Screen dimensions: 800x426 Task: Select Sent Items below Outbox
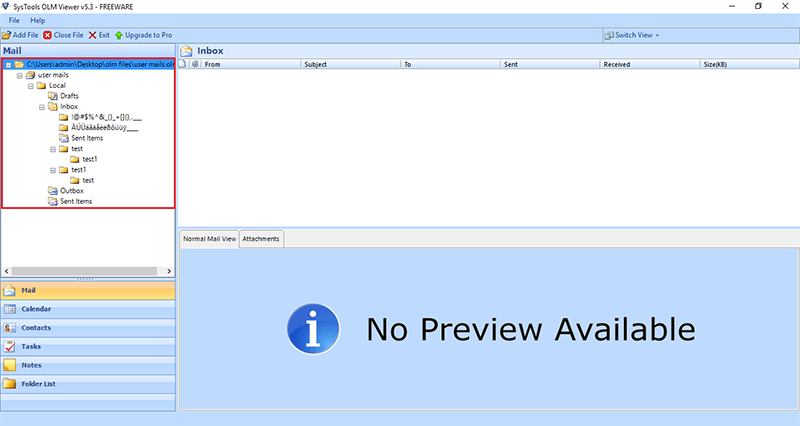click(76, 202)
